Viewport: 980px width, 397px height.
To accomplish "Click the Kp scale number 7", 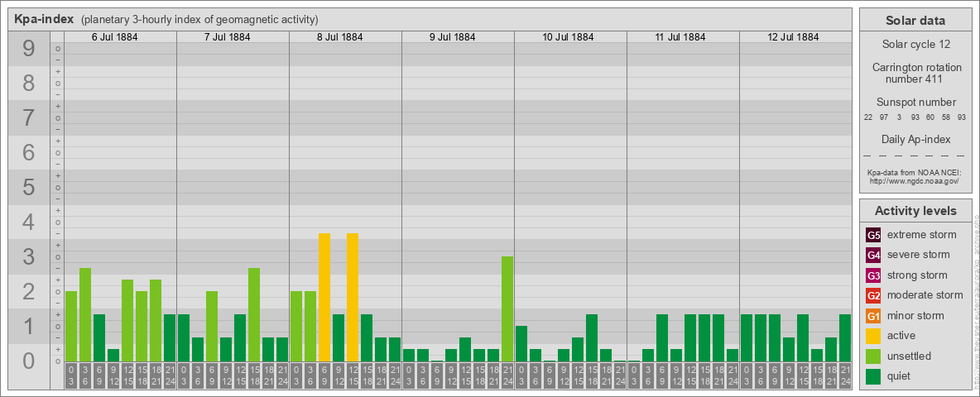I will tap(29, 117).
